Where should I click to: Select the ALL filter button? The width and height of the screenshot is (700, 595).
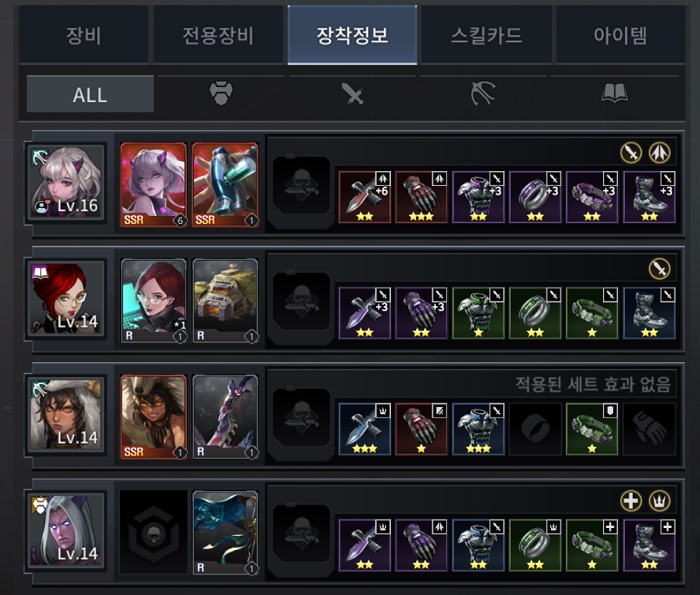click(90, 94)
